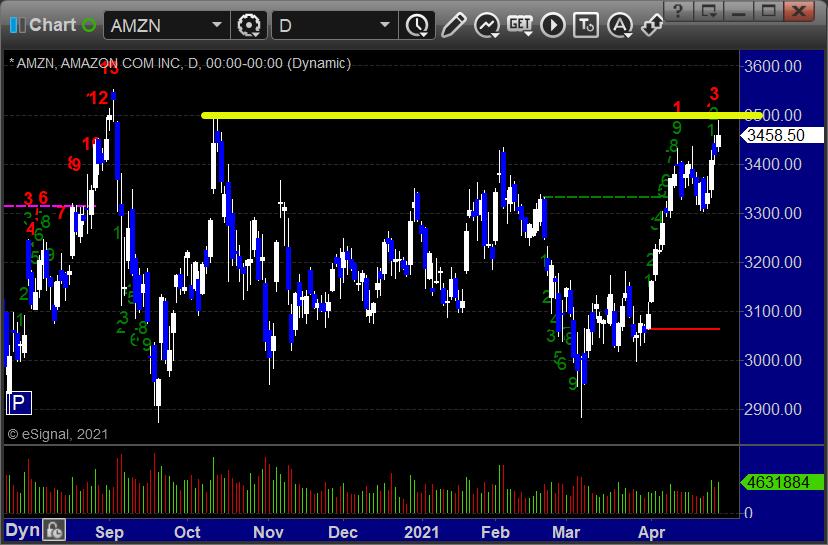
Task: Maximize the Chart window
Action: click(x=769, y=11)
